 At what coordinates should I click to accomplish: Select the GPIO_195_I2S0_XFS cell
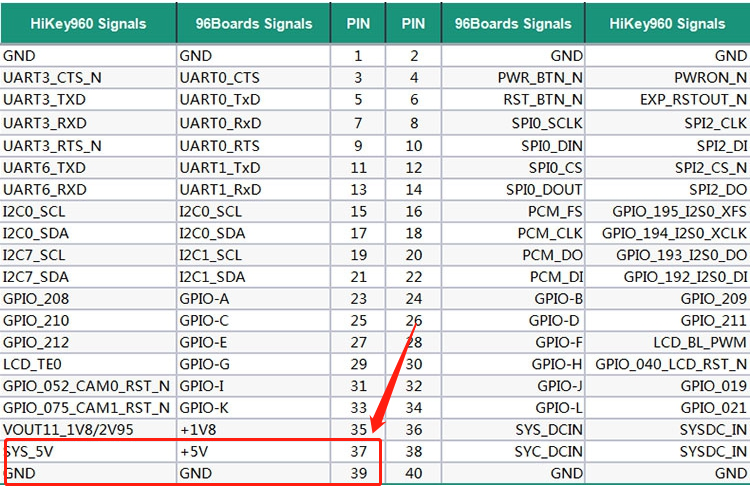tap(667, 210)
